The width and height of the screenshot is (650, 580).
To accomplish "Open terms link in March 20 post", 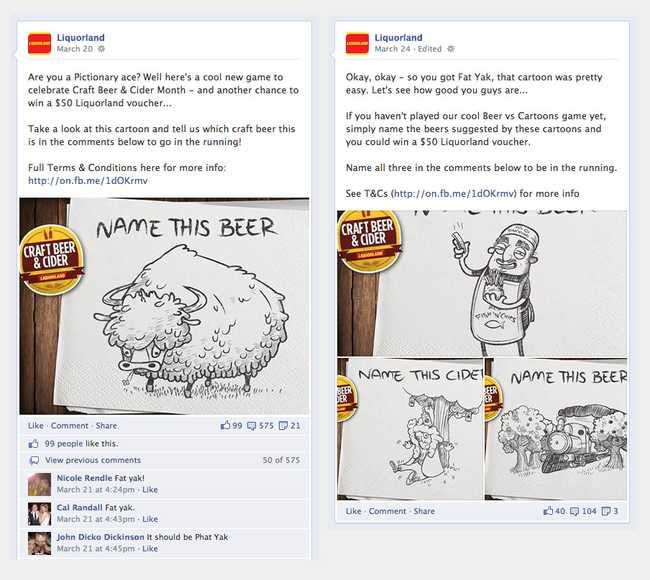I will point(88,181).
